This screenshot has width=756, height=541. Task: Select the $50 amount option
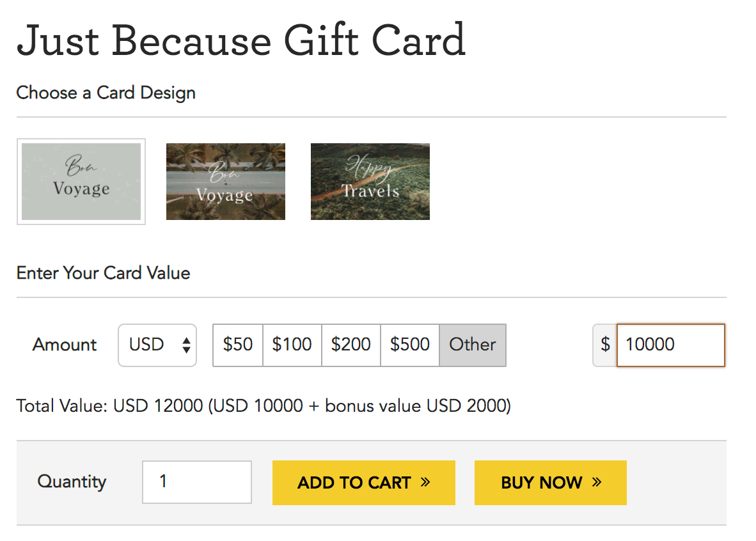[238, 345]
